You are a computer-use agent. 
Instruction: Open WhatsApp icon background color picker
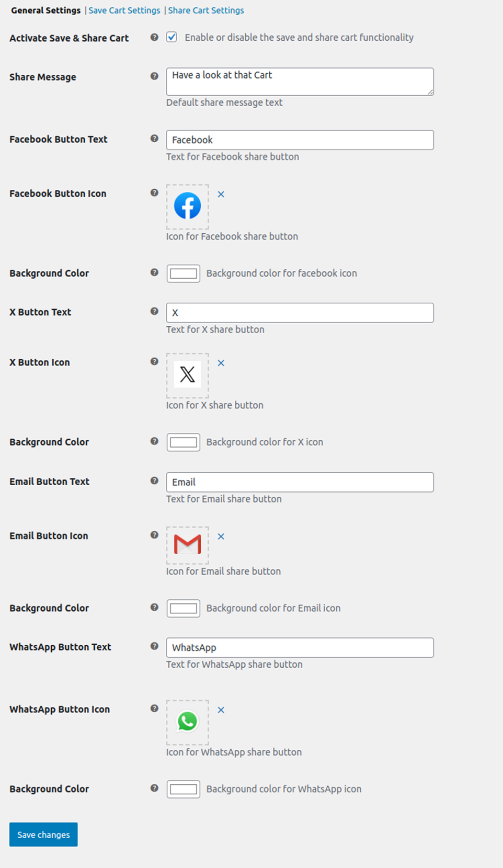[184, 789]
